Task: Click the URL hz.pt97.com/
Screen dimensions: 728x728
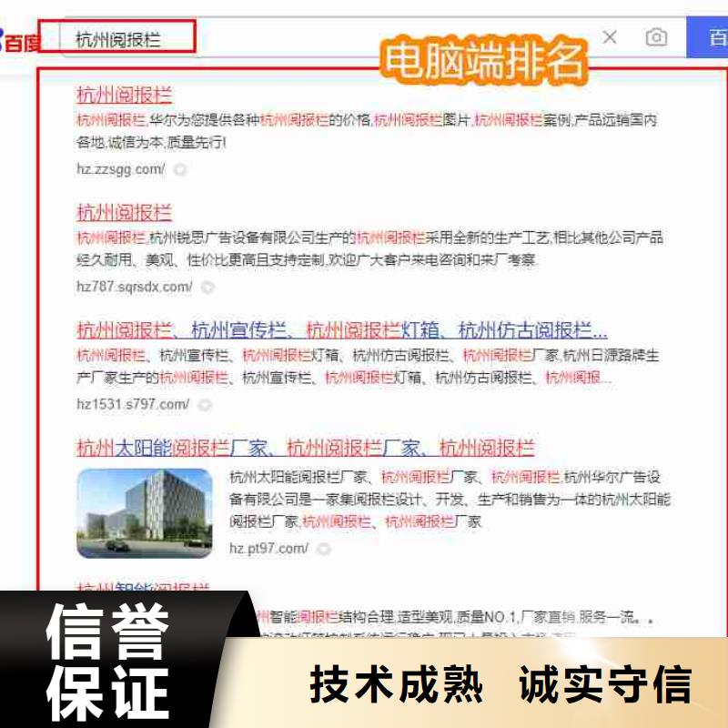Action: (x=268, y=549)
